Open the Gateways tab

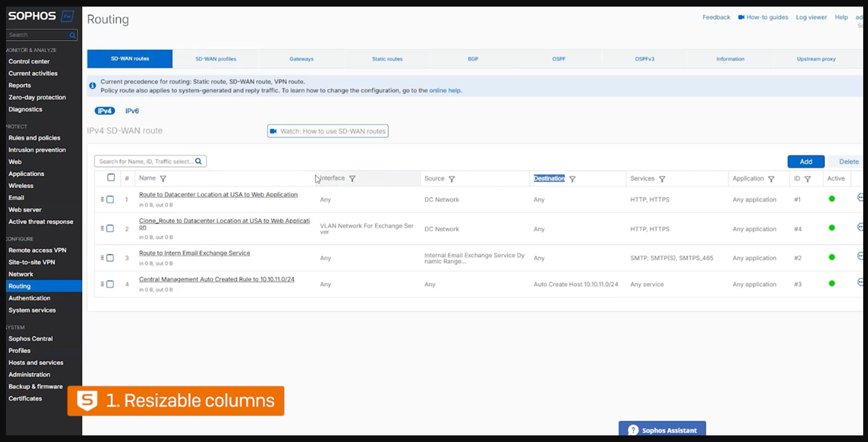[302, 59]
